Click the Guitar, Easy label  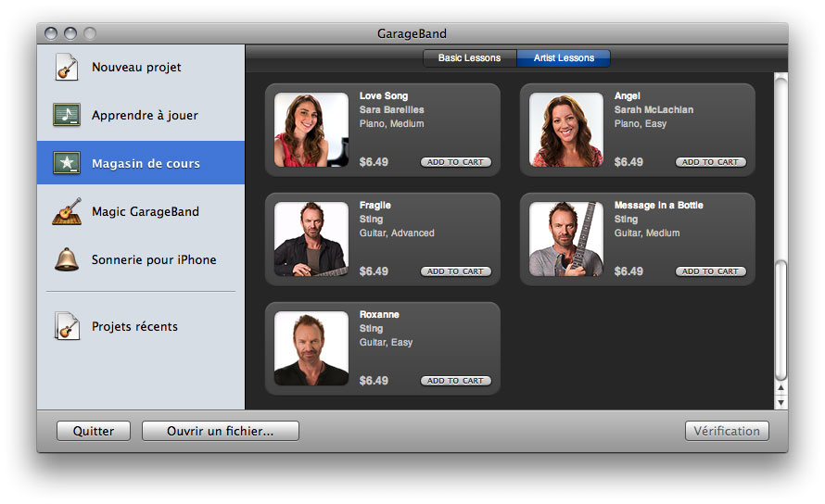coord(386,343)
